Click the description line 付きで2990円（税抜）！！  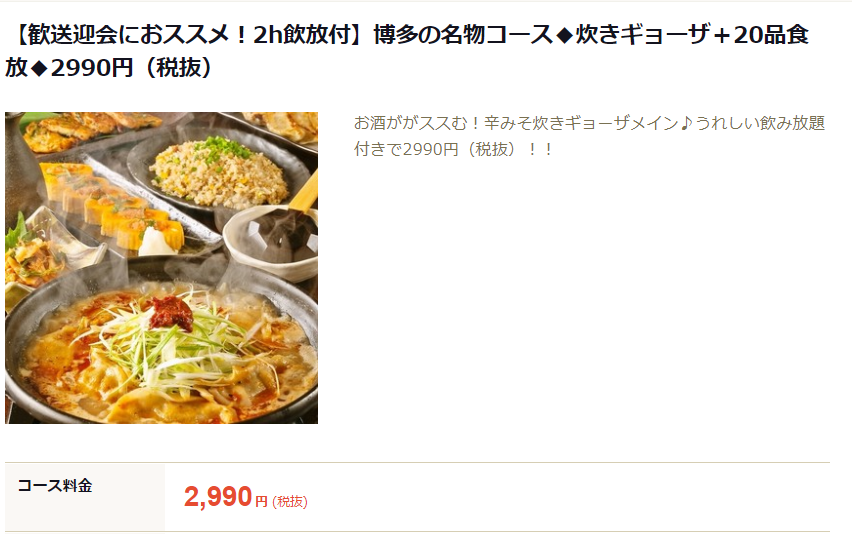pyautogui.click(x=453, y=149)
